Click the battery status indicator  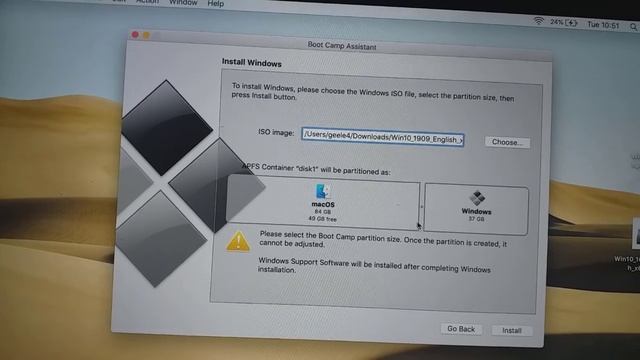tap(564, 22)
